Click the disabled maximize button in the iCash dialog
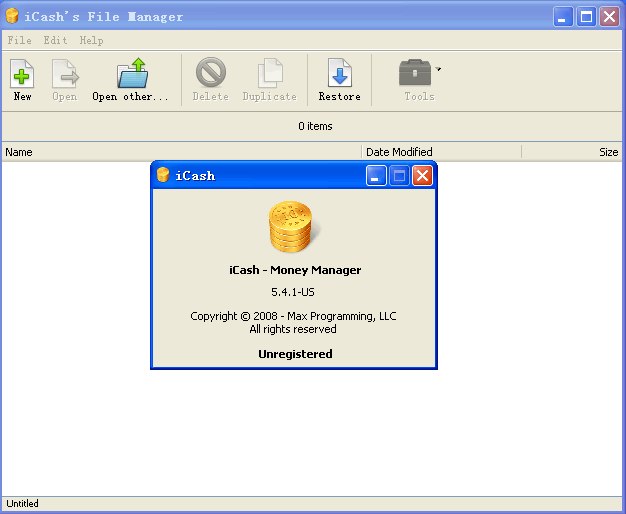626x514 pixels. [x=399, y=176]
